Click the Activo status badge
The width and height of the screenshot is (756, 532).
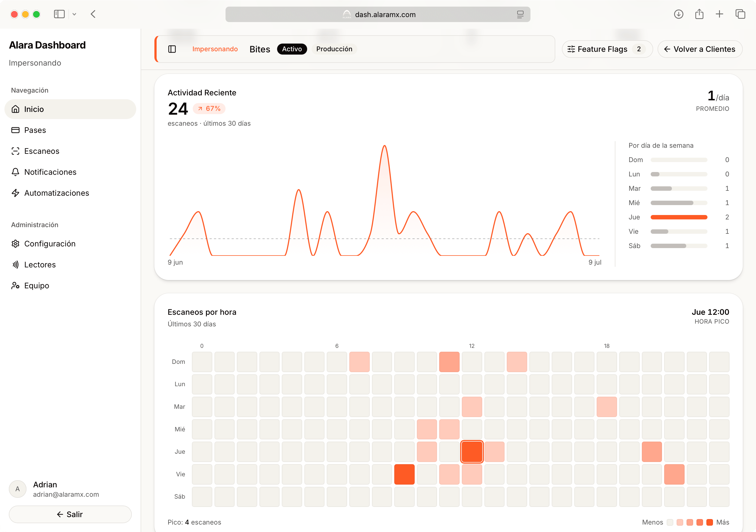point(292,49)
